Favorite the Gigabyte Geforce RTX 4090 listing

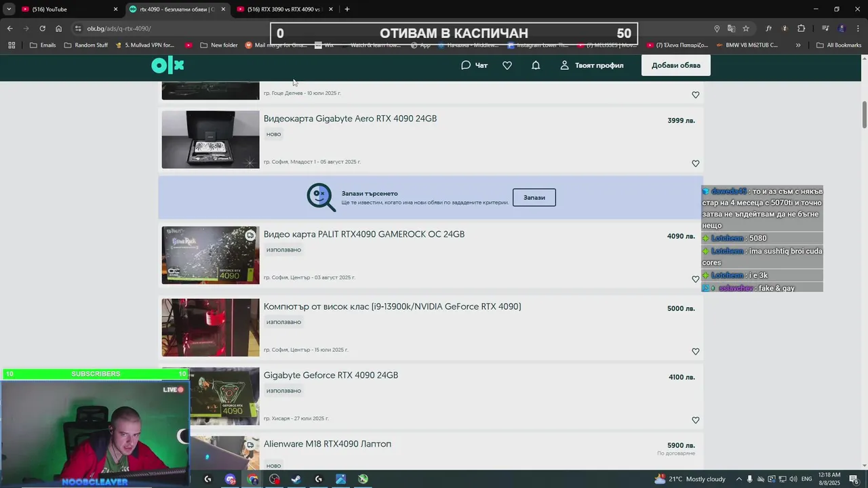click(696, 420)
